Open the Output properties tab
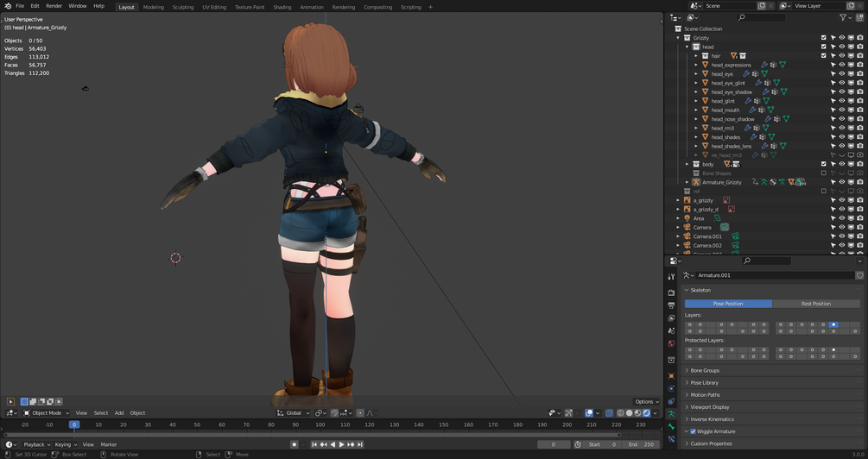 (671, 305)
